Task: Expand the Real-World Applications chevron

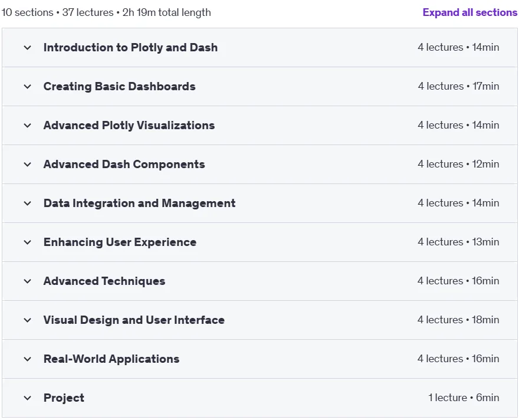Action: (28, 359)
